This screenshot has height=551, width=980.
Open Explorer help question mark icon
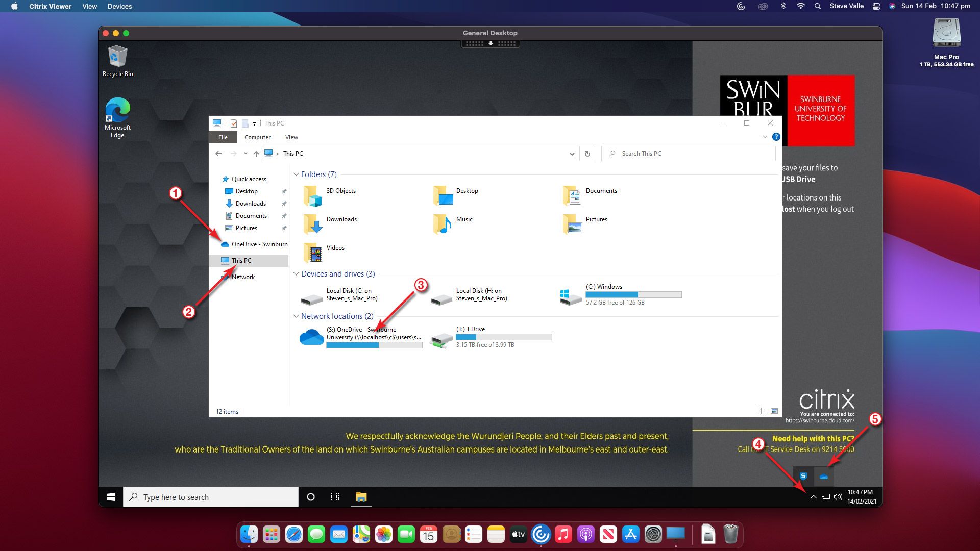776,137
